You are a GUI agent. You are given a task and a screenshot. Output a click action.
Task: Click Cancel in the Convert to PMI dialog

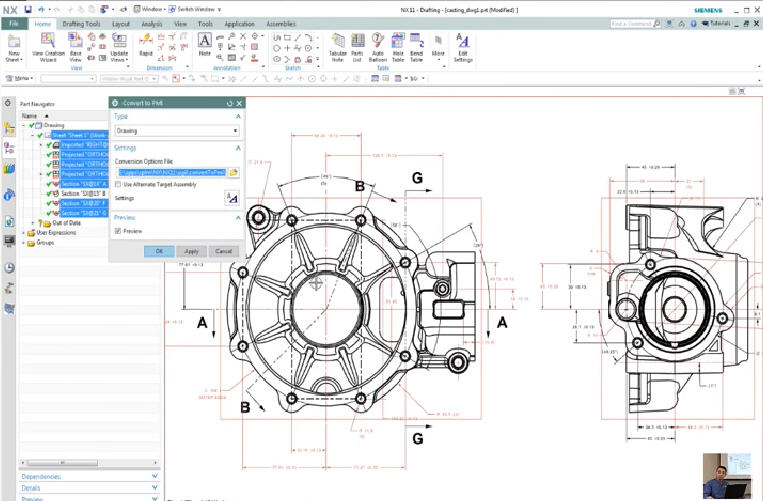pos(223,251)
